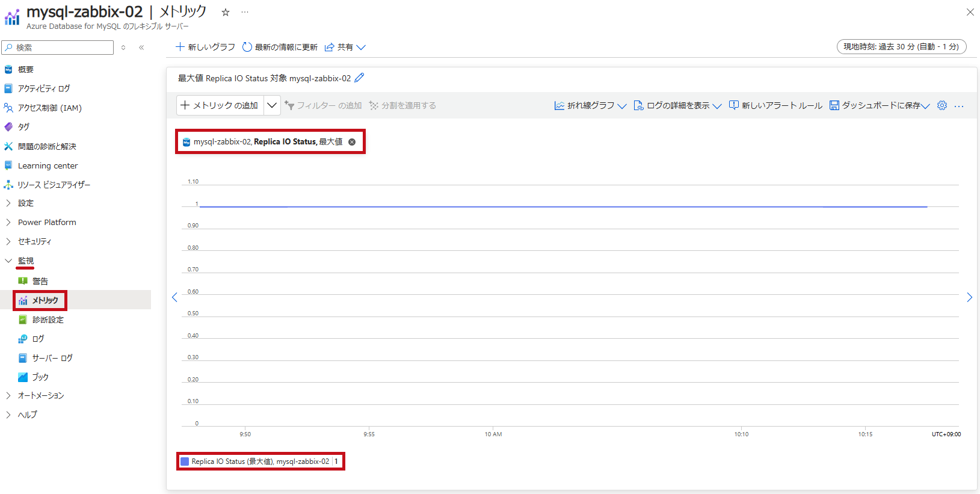Open the Share (共有) dropdown

[345, 47]
